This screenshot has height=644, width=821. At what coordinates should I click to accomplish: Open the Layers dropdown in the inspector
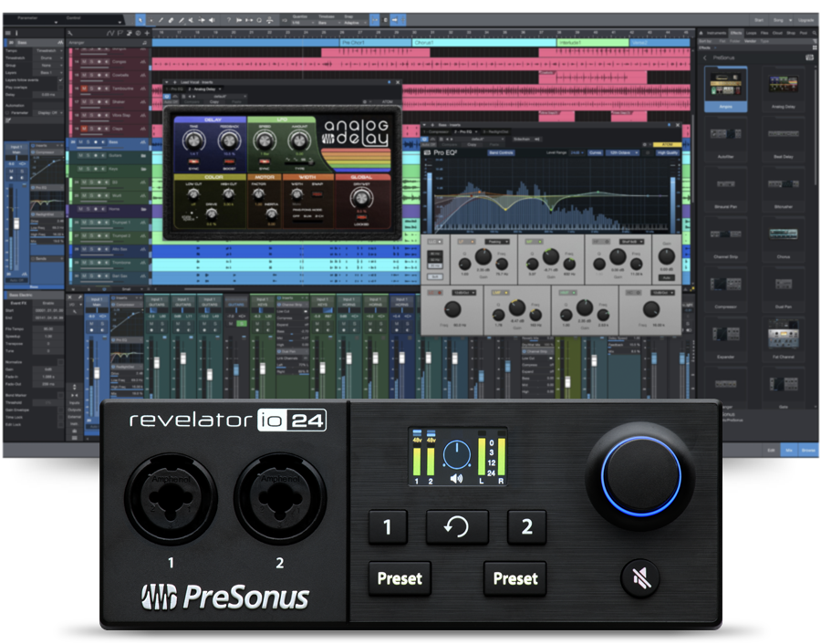[47, 73]
